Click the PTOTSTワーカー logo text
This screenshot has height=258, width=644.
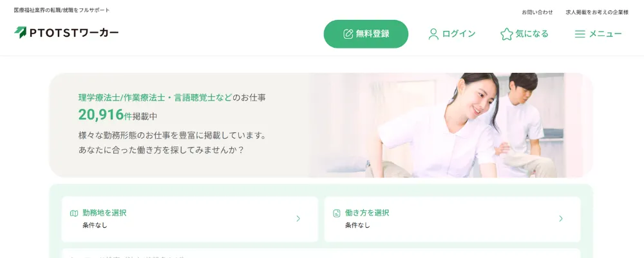[74, 33]
